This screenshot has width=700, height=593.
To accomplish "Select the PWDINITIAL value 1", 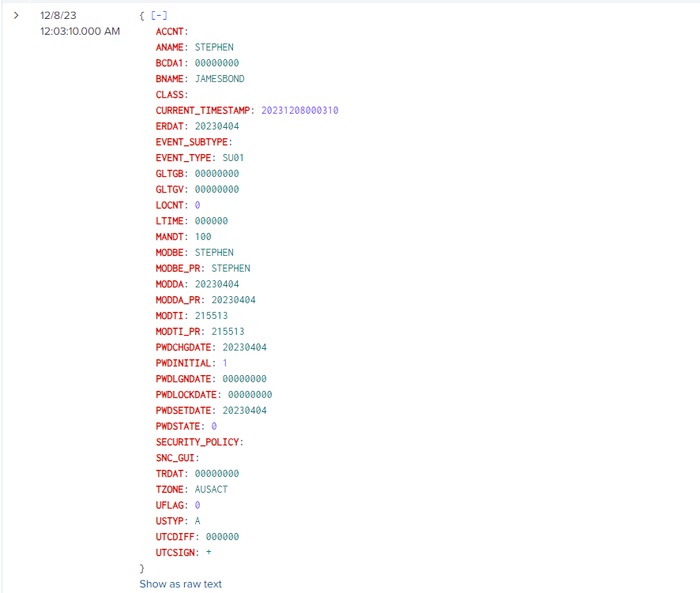I will pos(225,363).
